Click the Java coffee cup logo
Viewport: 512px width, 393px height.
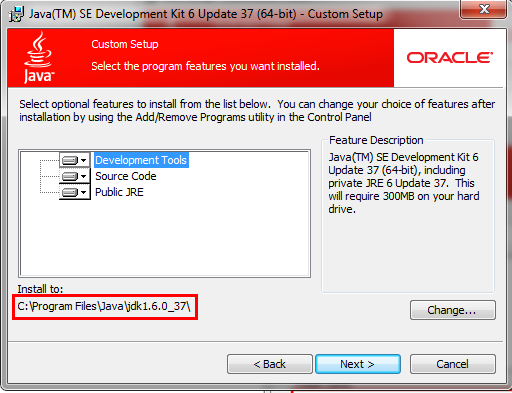[39, 57]
